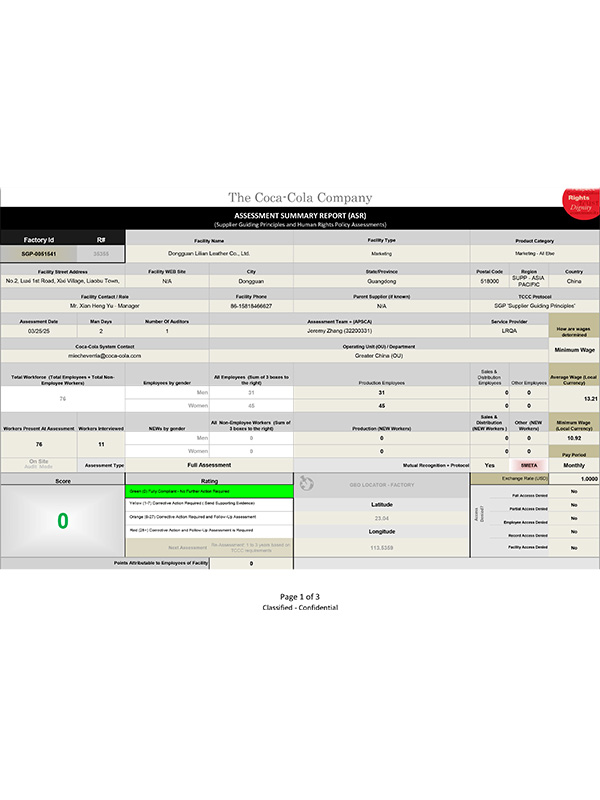
Task: Select the facility street address No.2, Luxi 1st Road
Action: [62, 281]
